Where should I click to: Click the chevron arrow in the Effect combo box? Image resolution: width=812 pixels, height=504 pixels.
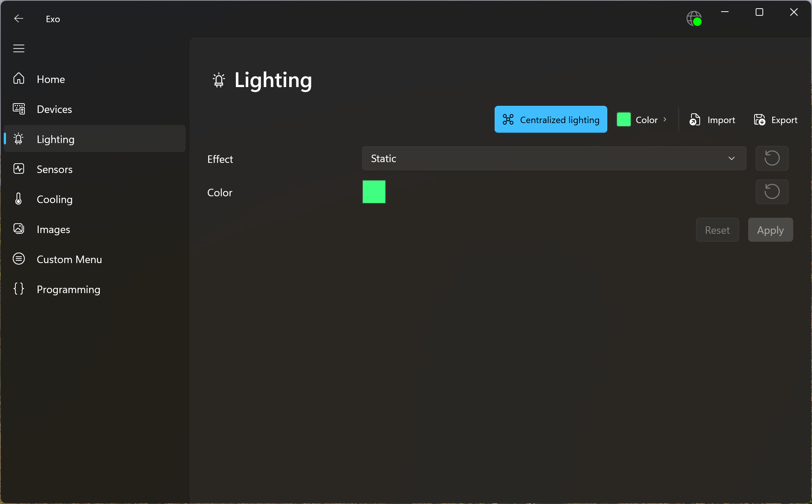coord(731,158)
